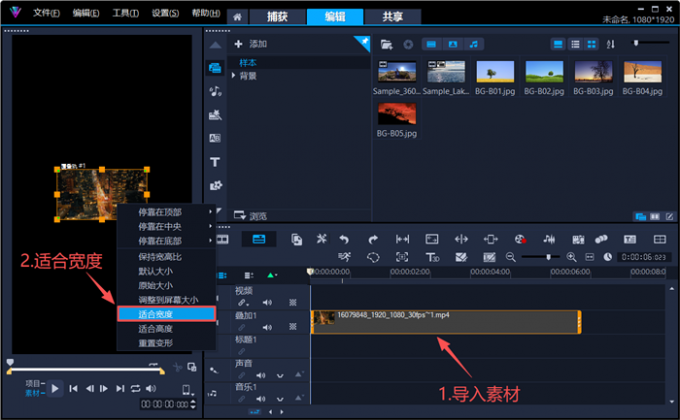The width and height of the screenshot is (680, 420).
Task: Toggle transparency mode on 视频 track
Action: 293,302
